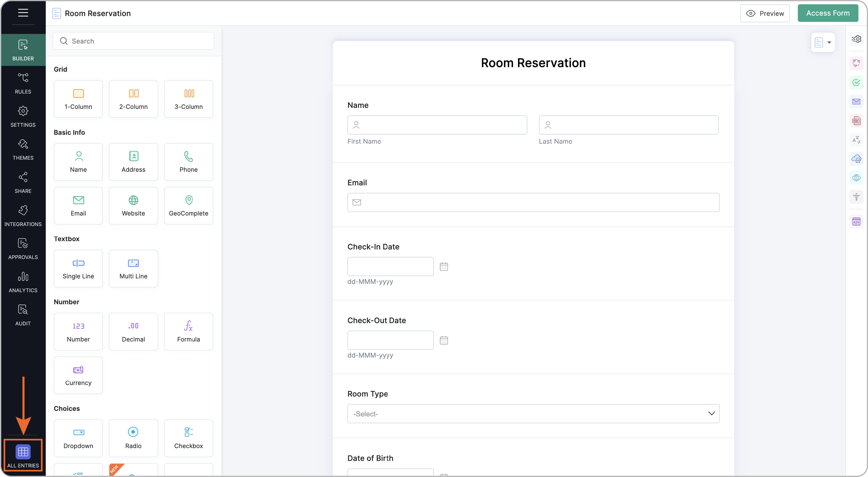The image size is (868, 477).
Task: Open the Rules section
Action: click(23, 83)
